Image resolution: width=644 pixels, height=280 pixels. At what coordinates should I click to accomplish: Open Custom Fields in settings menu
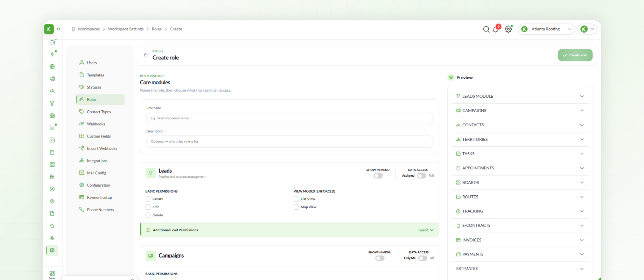pyautogui.click(x=100, y=136)
